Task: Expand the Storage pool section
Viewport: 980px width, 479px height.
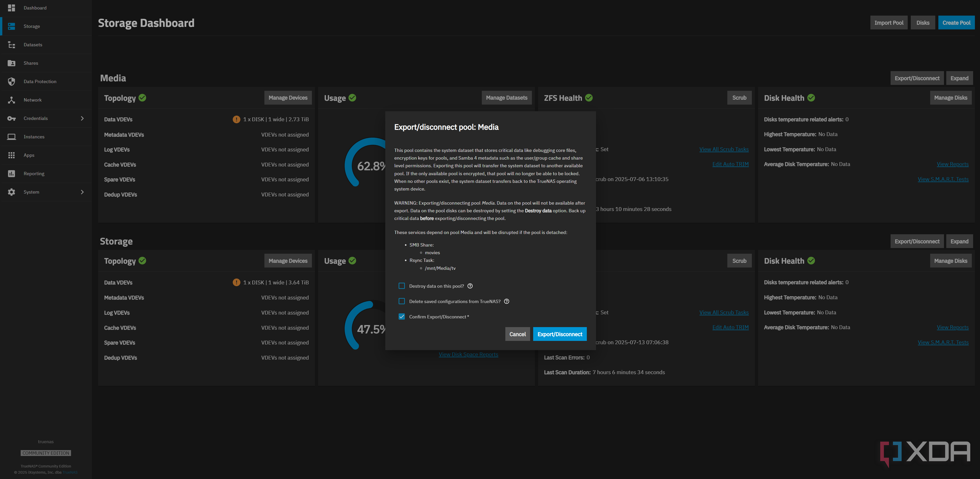Action: pos(959,241)
